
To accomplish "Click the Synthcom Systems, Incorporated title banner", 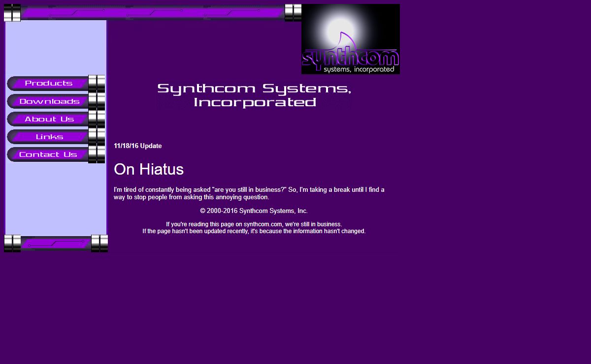I will 254,95.
